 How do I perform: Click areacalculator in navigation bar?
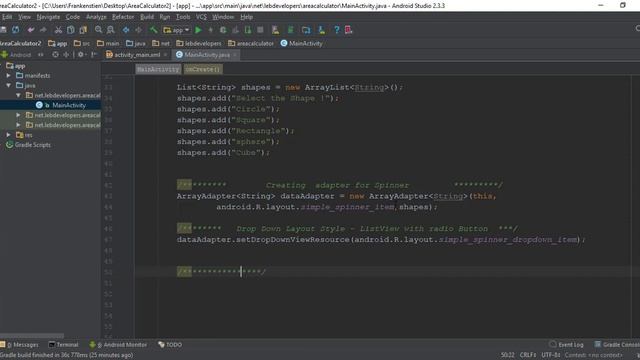click(251, 43)
